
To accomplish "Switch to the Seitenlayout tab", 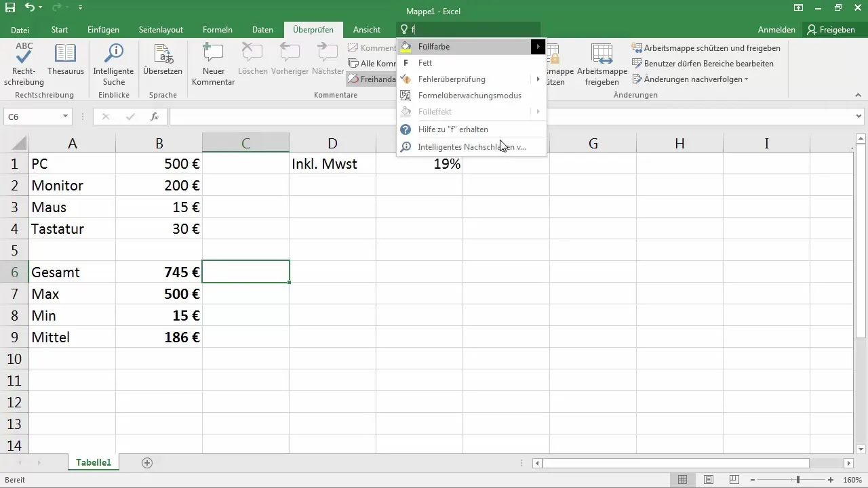I will coord(161,30).
